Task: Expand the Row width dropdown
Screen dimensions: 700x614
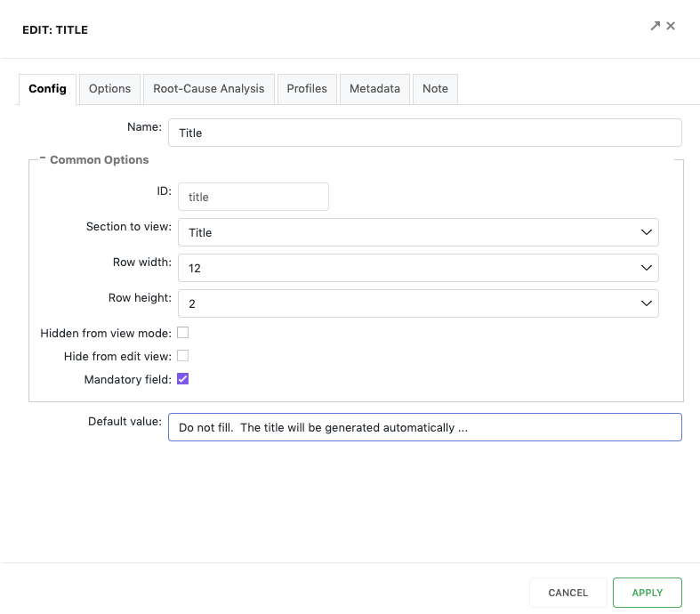Action: pos(418,268)
